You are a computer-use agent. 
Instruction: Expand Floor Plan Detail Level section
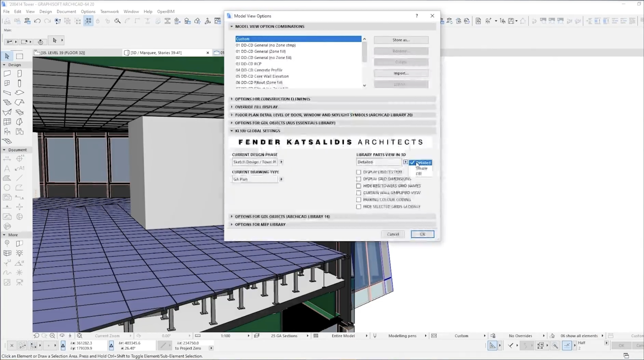232,115
